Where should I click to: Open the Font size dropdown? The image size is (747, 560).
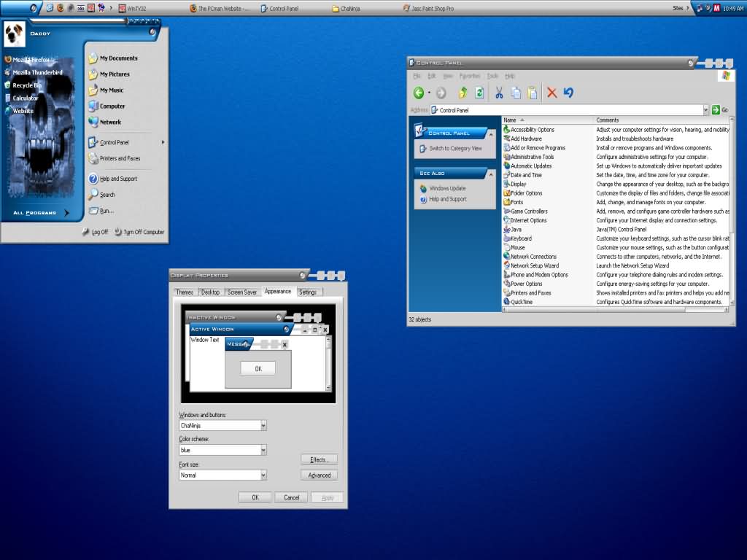tap(263, 475)
